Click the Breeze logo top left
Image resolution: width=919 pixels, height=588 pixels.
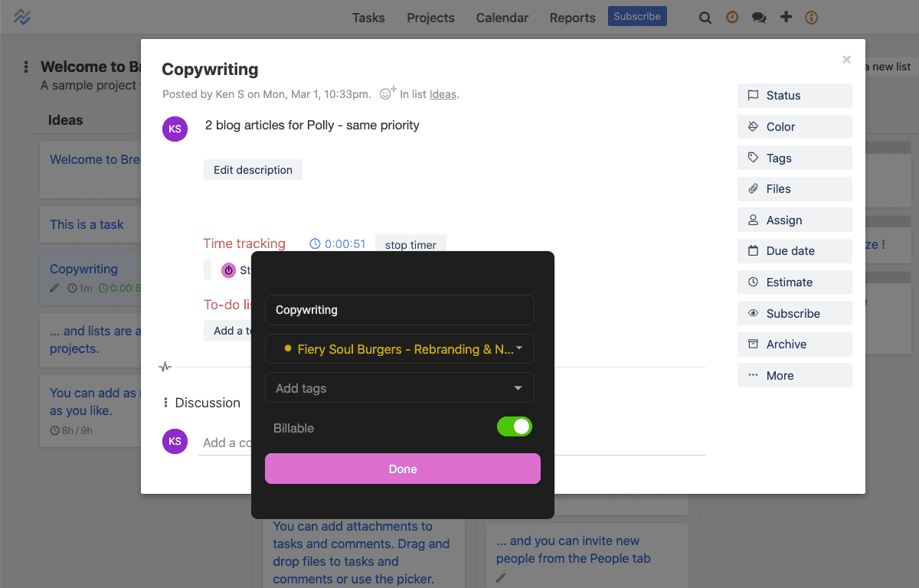click(x=21, y=15)
